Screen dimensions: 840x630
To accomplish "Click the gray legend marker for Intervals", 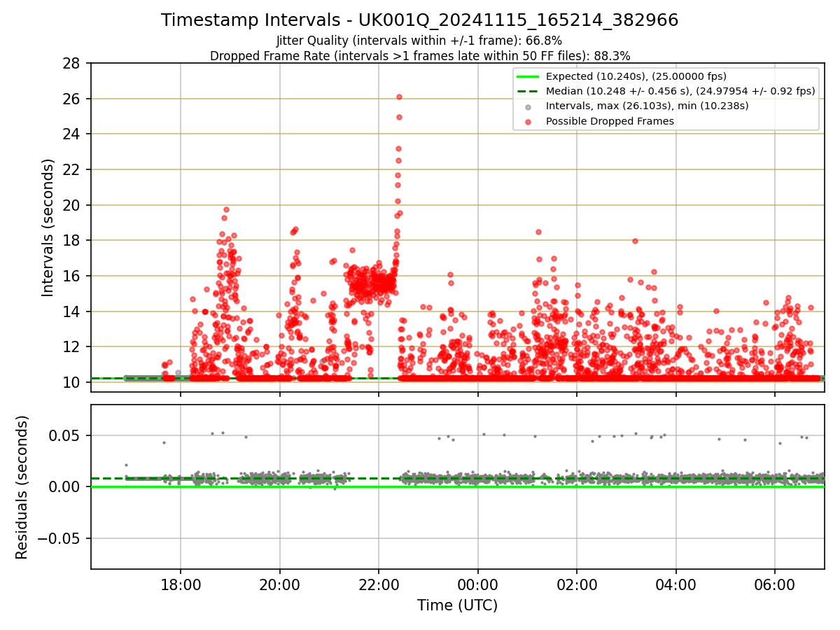I will click(x=528, y=106).
